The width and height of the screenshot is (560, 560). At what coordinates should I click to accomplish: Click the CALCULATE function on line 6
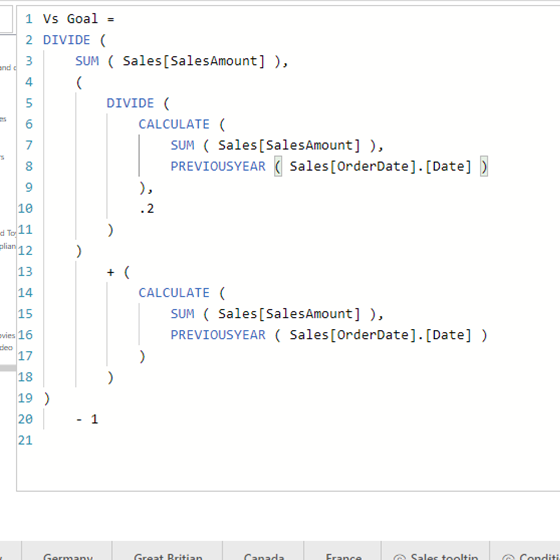coord(174,124)
